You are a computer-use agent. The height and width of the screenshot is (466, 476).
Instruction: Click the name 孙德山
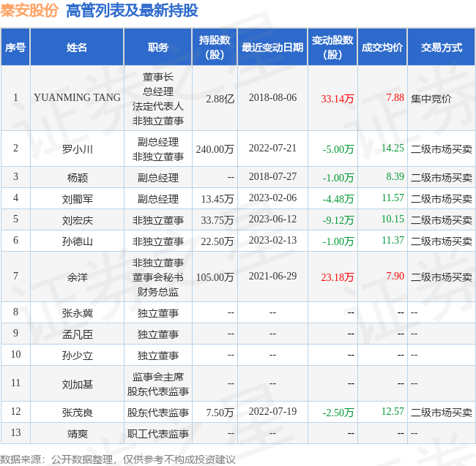click(x=77, y=241)
